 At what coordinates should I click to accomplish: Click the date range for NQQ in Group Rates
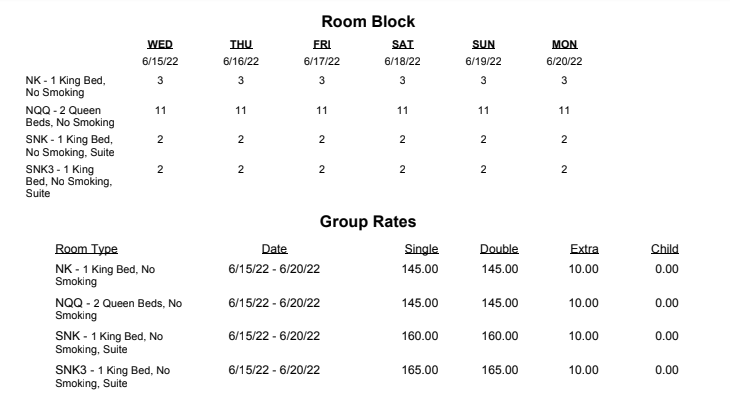[274, 303]
